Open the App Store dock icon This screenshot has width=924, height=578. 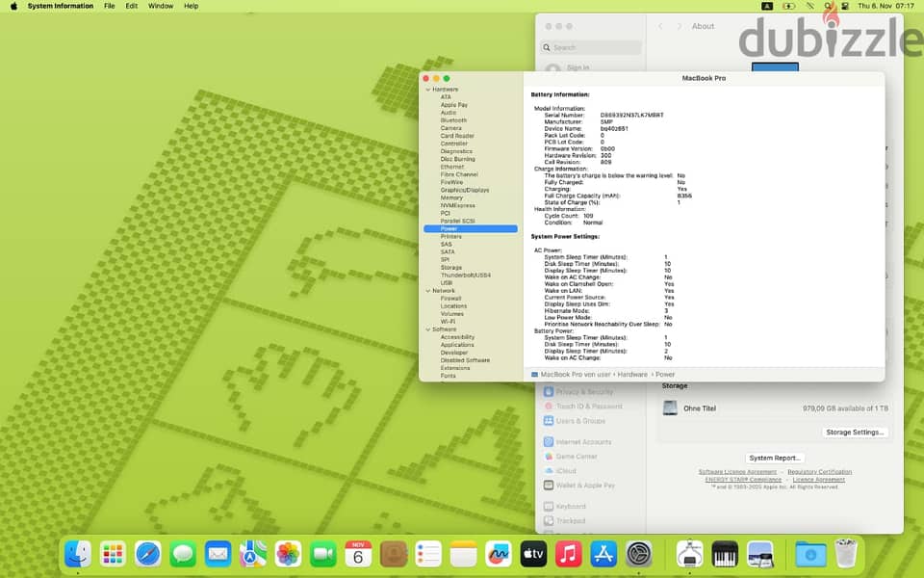603,554
